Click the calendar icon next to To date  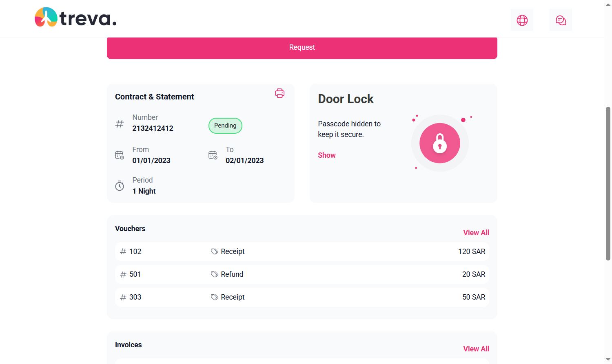[213, 155]
